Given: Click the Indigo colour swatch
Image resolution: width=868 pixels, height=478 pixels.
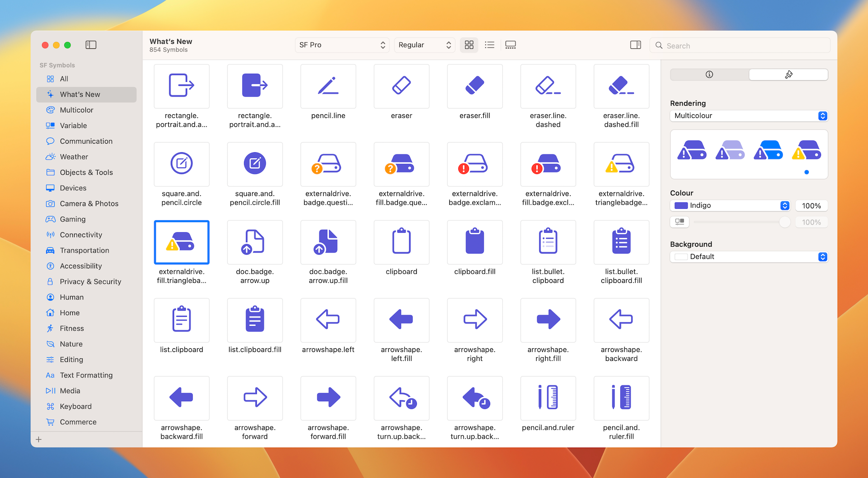Looking at the screenshot, I should pyautogui.click(x=681, y=206).
